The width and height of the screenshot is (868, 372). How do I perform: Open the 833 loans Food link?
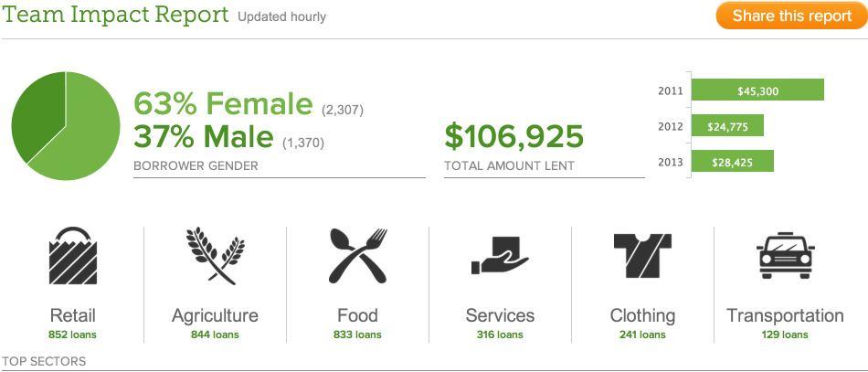coord(357,335)
